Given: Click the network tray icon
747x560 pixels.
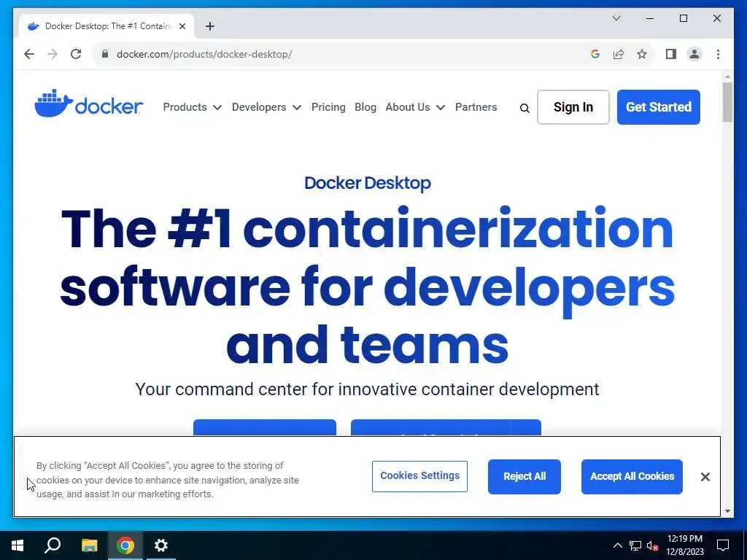Looking at the screenshot, I should pos(635,545).
